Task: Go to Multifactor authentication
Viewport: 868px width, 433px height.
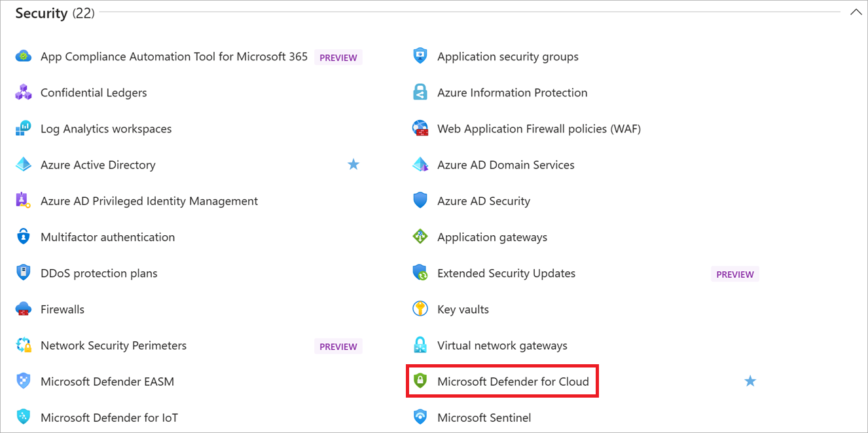Action: 108,236
